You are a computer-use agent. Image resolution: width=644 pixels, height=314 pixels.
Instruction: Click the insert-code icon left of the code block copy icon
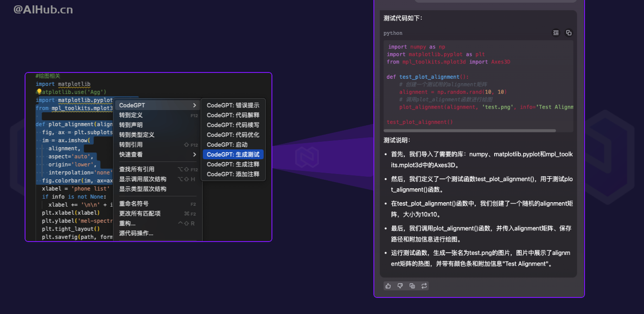(556, 33)
